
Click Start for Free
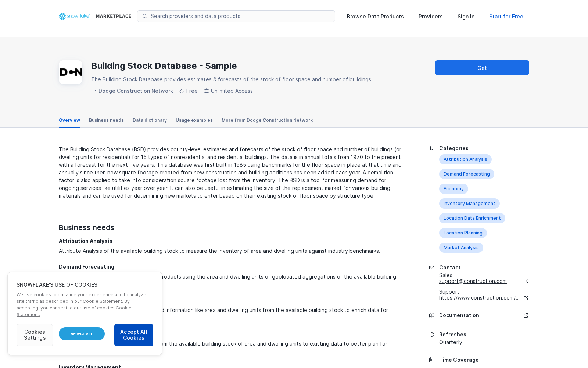tap(506, 17)
